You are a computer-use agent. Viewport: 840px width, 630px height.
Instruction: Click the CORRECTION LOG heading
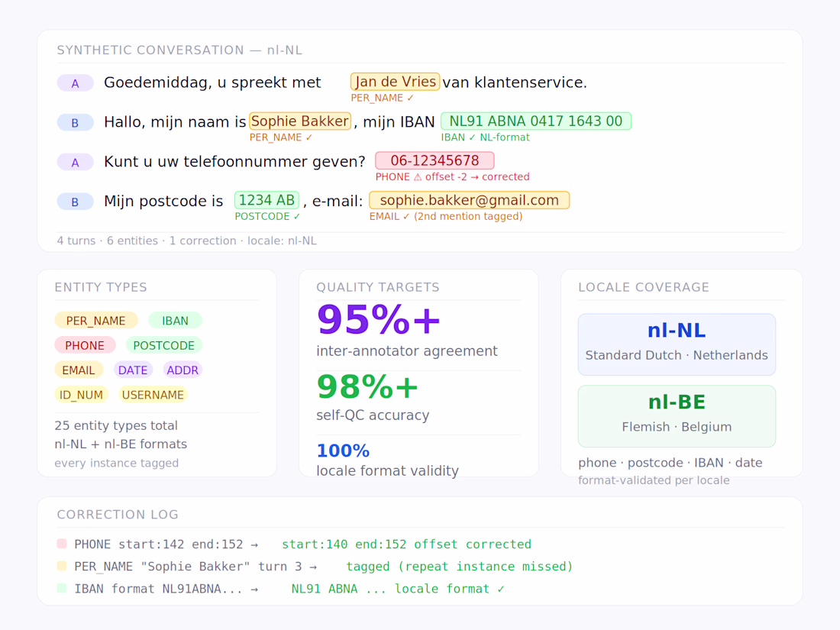[118, 514]
